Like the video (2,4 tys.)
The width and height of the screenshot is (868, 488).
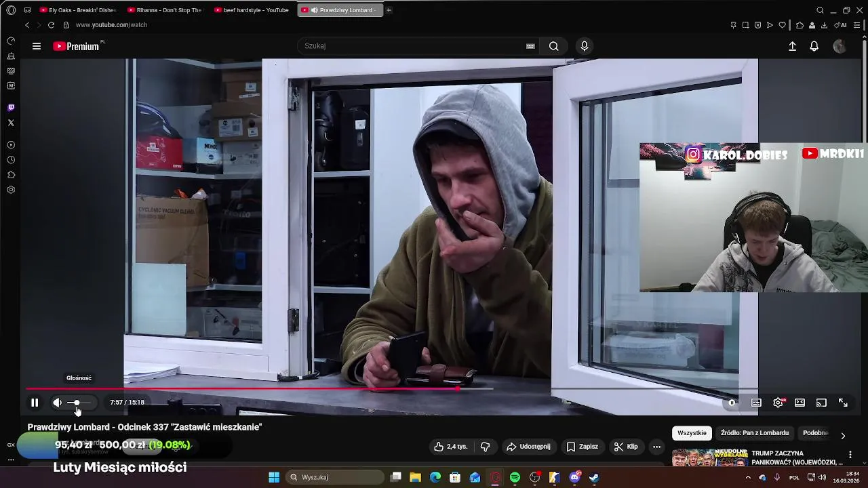point(451,447)
